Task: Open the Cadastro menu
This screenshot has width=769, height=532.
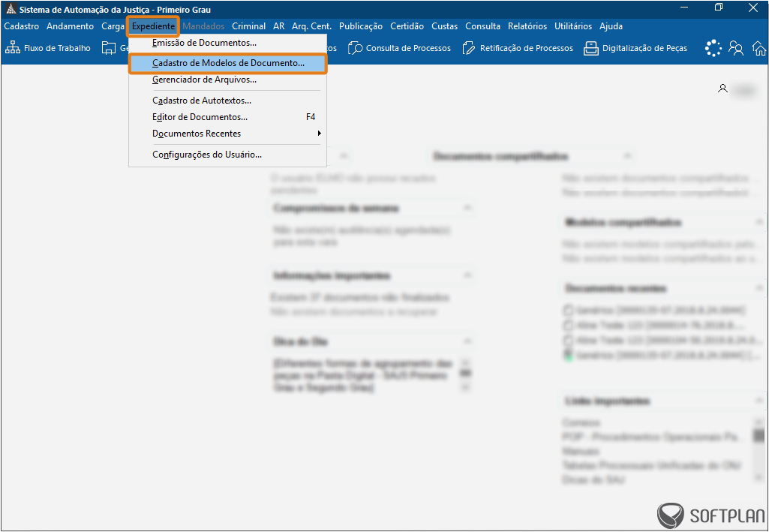Action: tap(22, 26)
